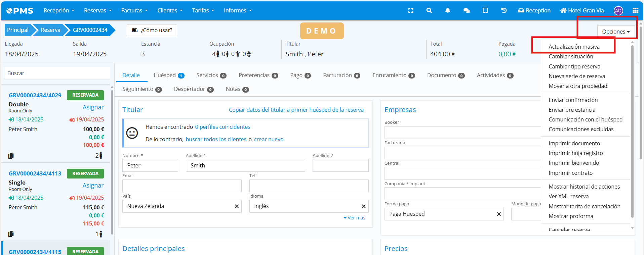This screenshot has height=255, width=644.
Task: Click the tablet device icon
Action: 485,10
